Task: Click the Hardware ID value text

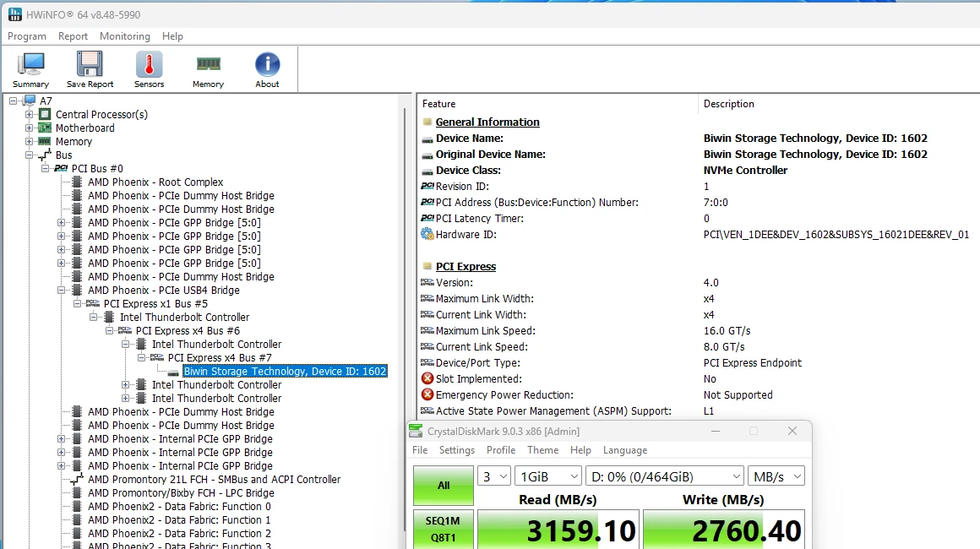Action: coord(836,235)
